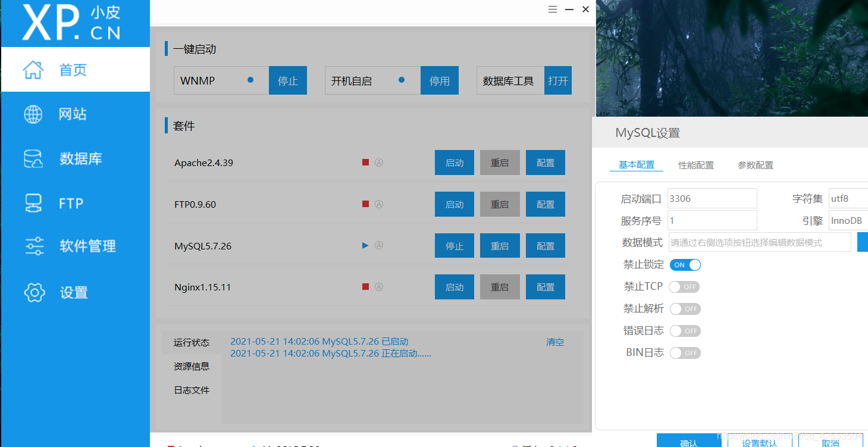Click the blue button beside 数据模式 field
Screen dimensions: 868x447
[863, 242]
